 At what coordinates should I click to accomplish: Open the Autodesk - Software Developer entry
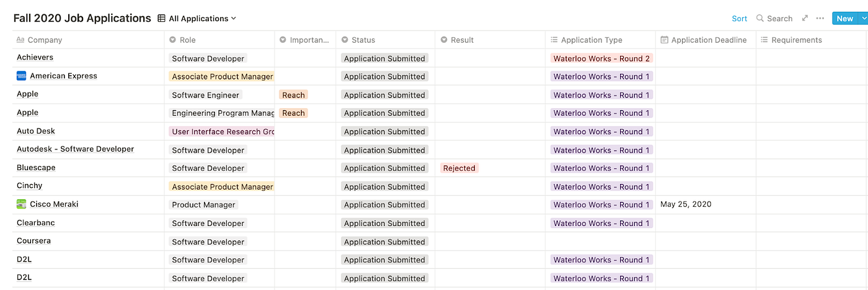click(75, 149)
